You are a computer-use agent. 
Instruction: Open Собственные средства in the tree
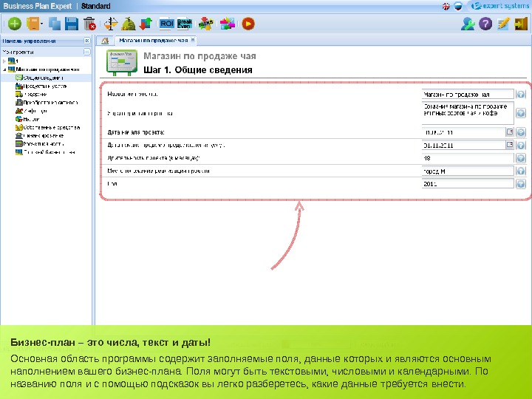click(48, 128)
